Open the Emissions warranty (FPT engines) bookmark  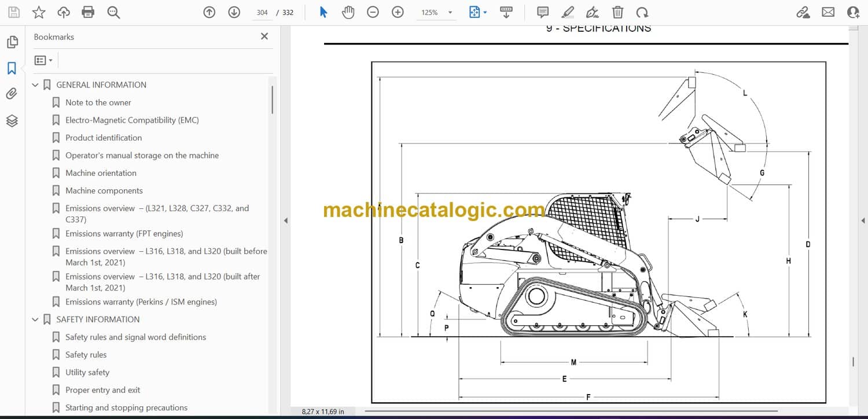pos(124,234)
